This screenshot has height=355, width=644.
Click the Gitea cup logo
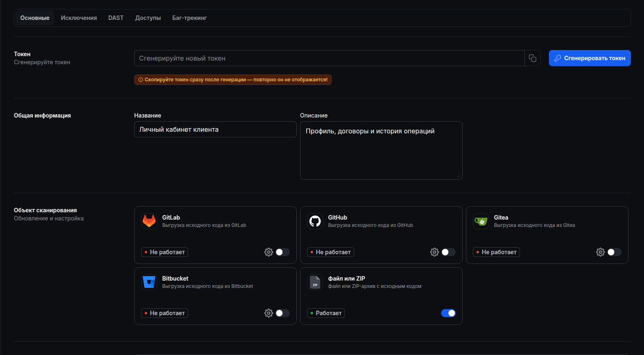pyautogui.click(x=481, y=221)
